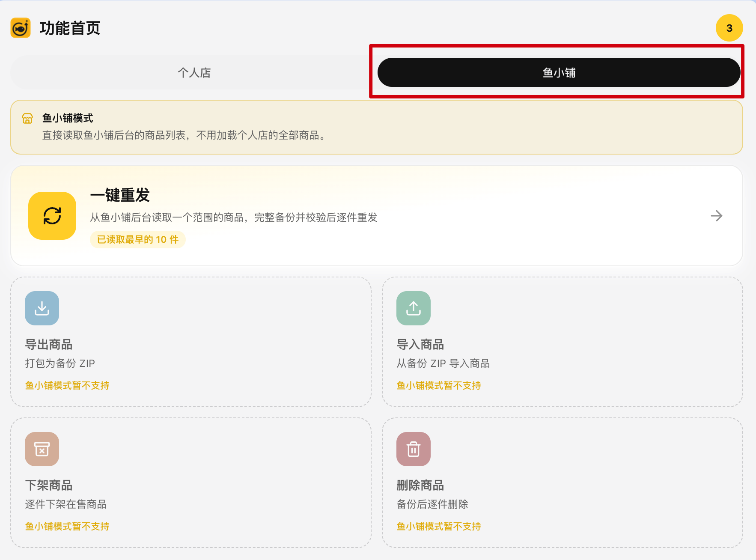Click the trash icon for 删除商品
Screen dimensions: 756x560
tap(414, 449)
